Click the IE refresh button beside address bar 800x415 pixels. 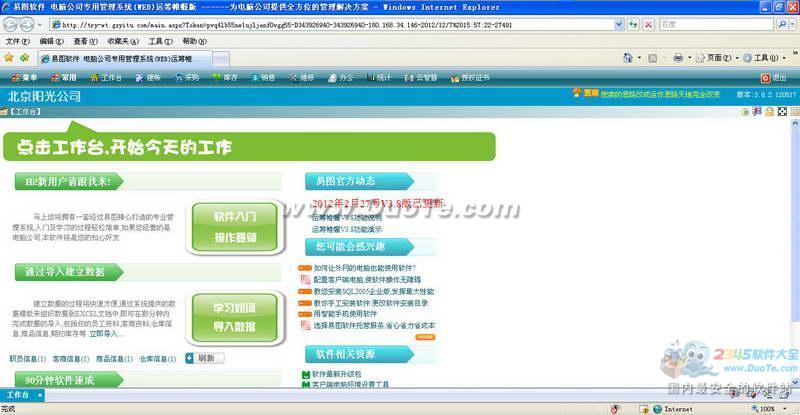point(633,24)
